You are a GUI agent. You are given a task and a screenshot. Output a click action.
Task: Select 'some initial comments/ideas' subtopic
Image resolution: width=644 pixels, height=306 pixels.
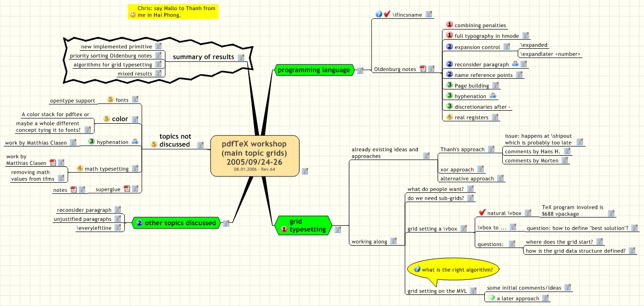[x=524, y=288]
